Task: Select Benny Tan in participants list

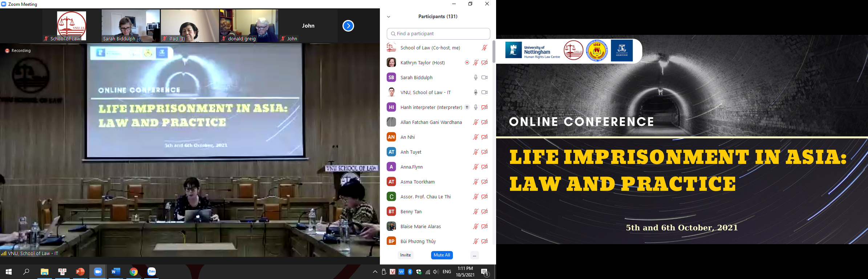Action: pyautogui.click(x=411, y=211)
